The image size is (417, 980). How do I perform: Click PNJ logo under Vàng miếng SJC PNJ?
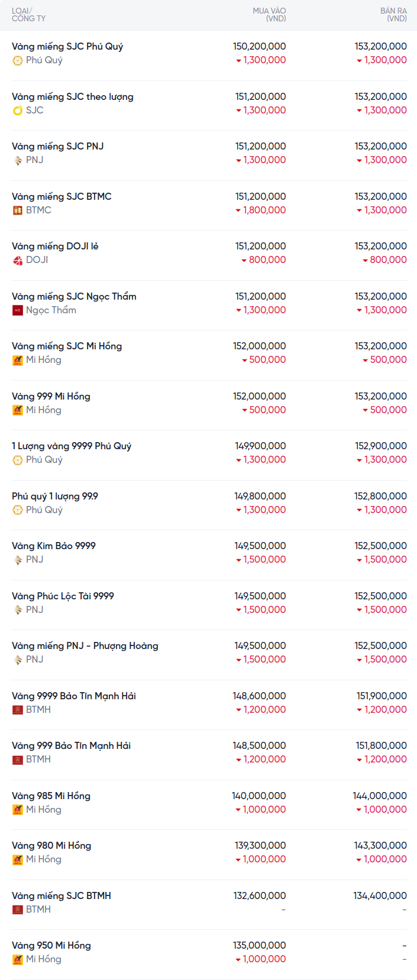point(18,160)
